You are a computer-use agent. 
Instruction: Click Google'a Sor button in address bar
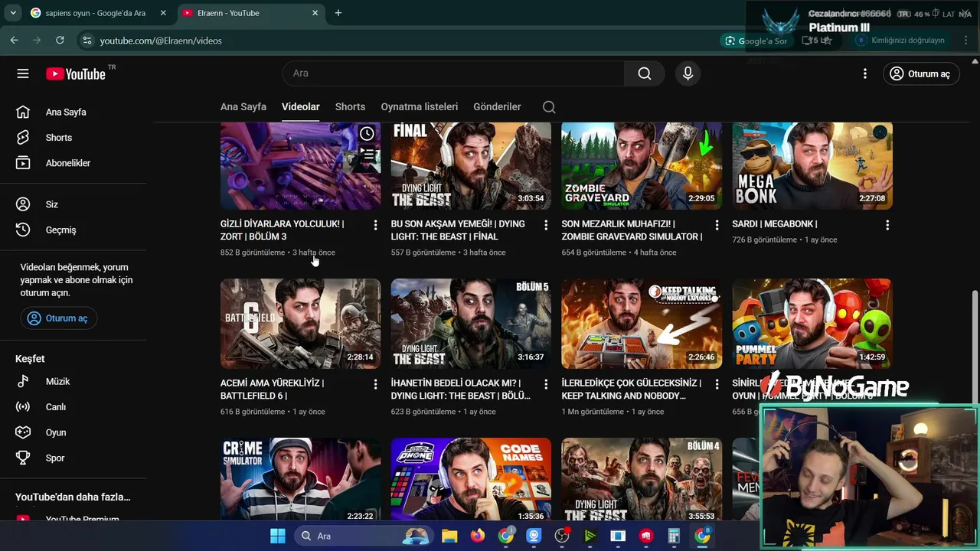click(x=756, y=41)
